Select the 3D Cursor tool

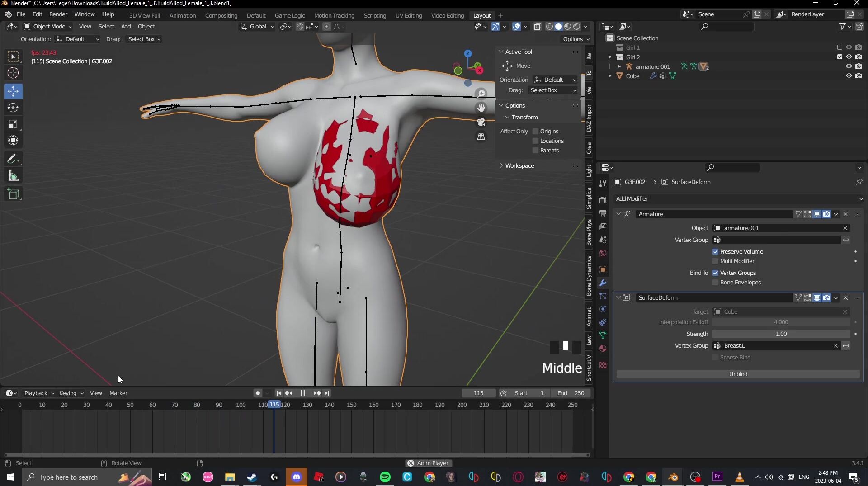click(x=13, y=73)
